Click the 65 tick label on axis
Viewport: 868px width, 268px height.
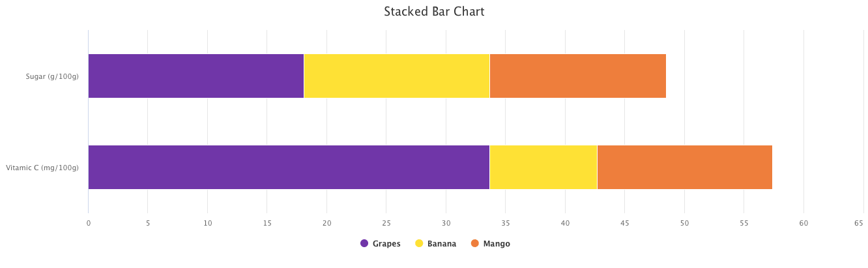click(x=859, y=223)
